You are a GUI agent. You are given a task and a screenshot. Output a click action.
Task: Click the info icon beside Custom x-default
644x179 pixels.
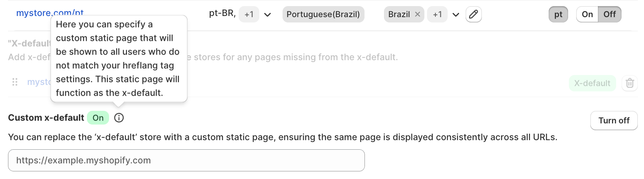point(119,118)
